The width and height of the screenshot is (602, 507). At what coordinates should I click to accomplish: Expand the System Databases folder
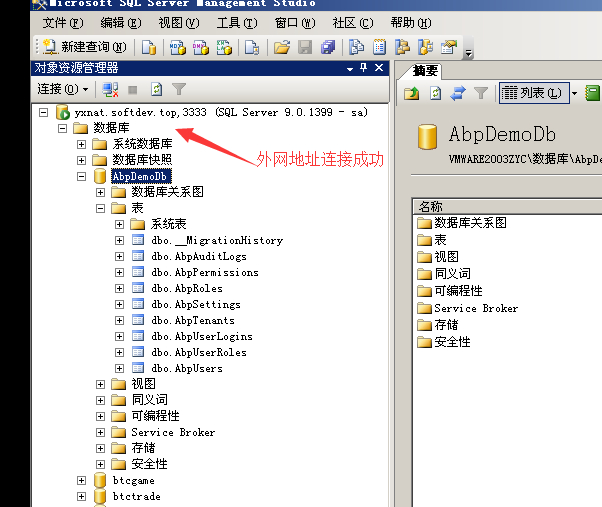pyautogui.click(x=81, y=144)
